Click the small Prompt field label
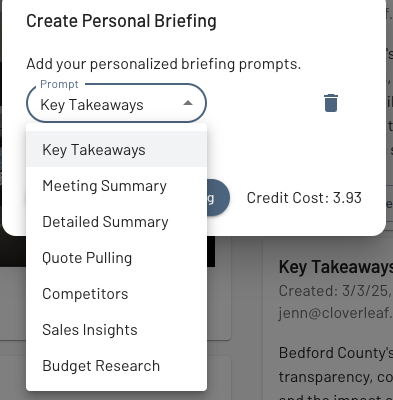The height and width of the screenshot is (400, 393). (x=59, y=84)
